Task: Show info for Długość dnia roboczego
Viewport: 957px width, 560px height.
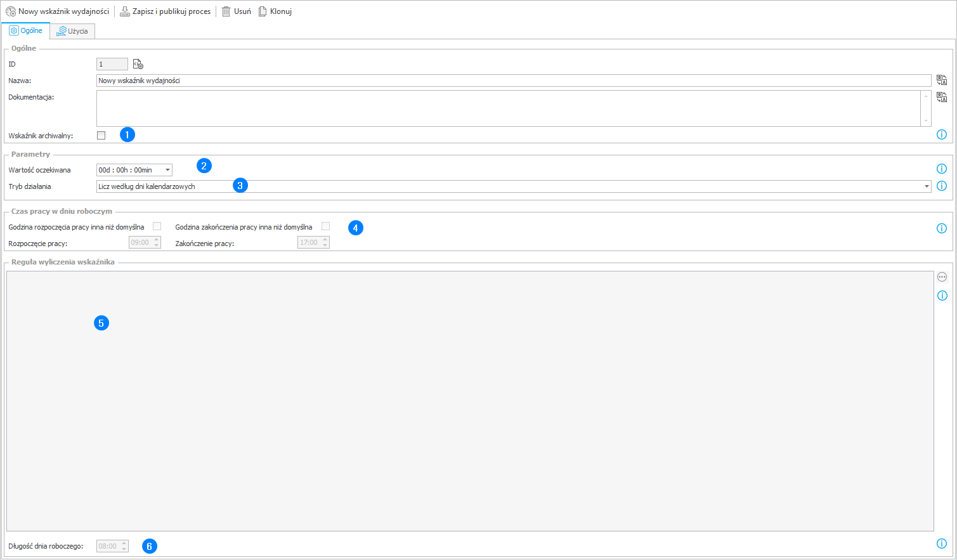Action: tap(942, 544)
